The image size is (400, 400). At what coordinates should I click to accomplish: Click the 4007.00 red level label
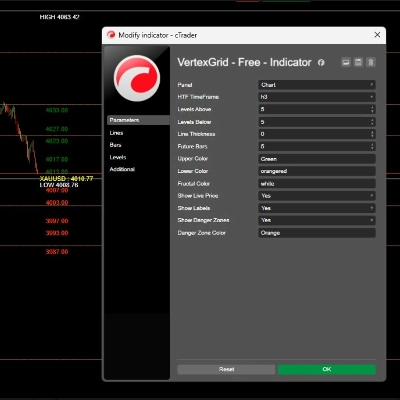(57, 190)
